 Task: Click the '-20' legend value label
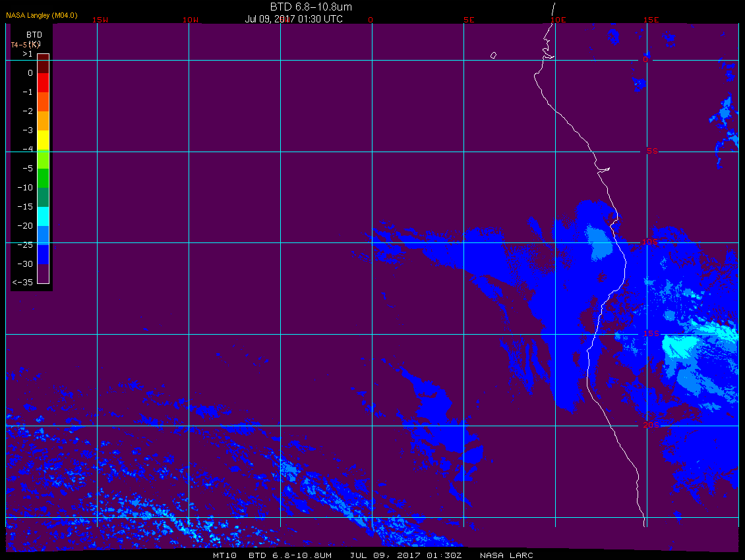tap(25, 225)
